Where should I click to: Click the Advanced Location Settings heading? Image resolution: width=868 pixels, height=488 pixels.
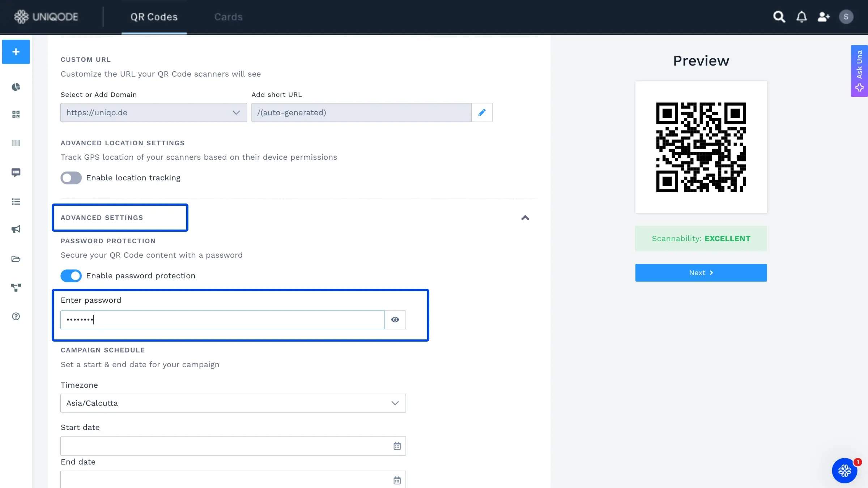[123, 143]
